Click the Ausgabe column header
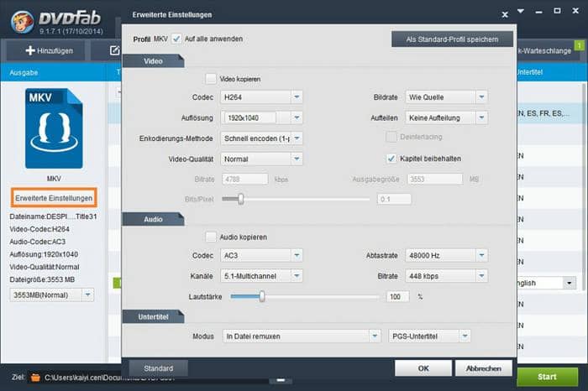 point(24,72)
